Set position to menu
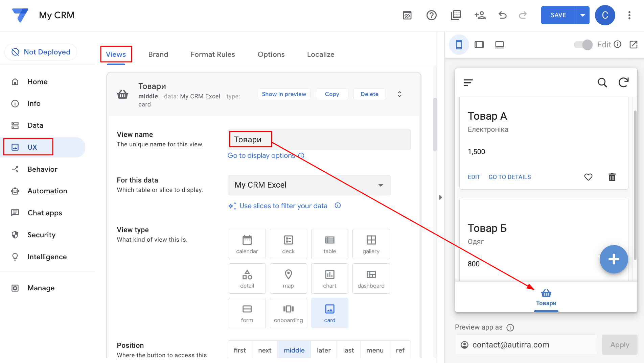The width and height of the screenshot is (644, 363). tap(375, 350)
